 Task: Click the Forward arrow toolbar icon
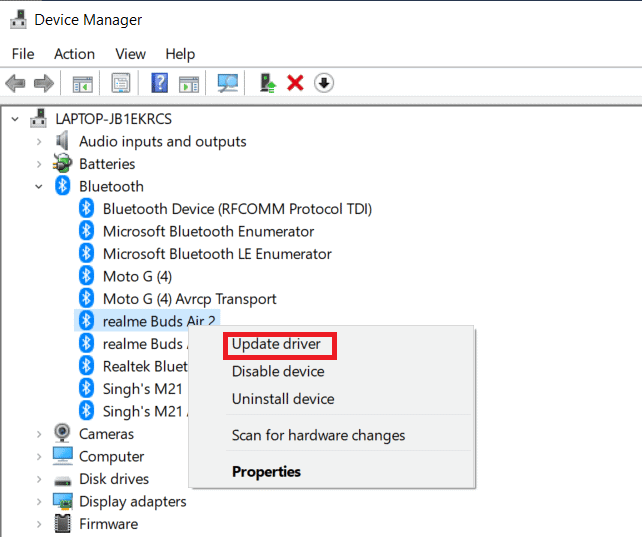44,83
